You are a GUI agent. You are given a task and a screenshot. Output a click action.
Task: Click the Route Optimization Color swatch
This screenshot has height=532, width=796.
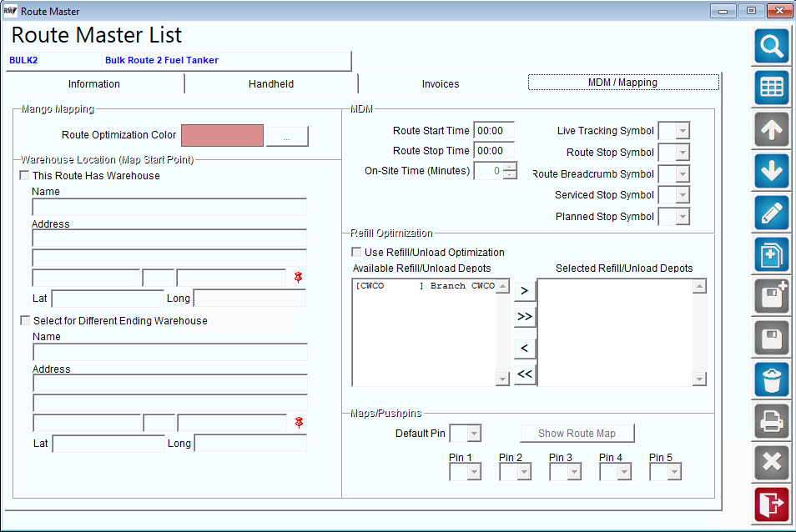(222, 135)
